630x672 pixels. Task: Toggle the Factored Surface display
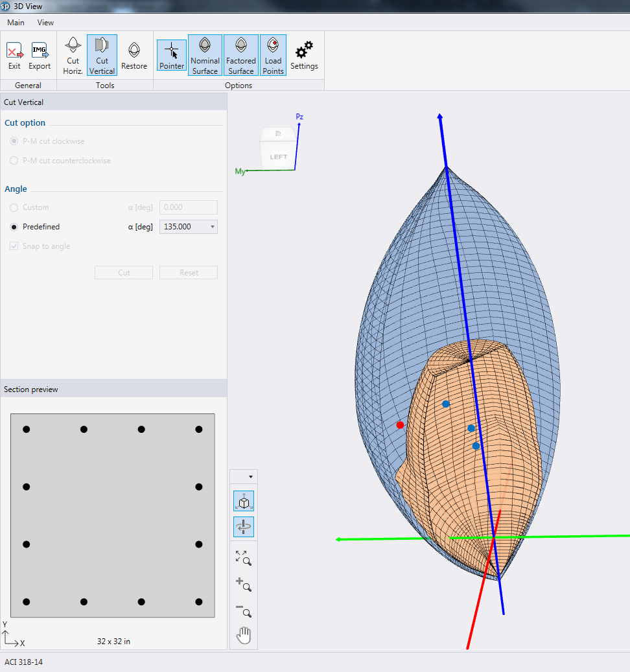point(241,56)
